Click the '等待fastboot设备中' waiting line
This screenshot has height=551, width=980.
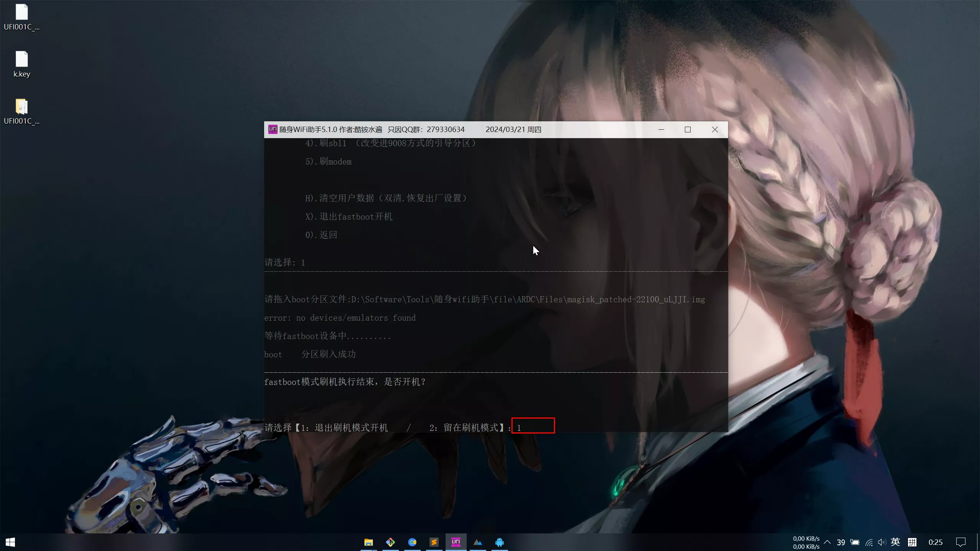pyautogui.click(x=328, y=336)
